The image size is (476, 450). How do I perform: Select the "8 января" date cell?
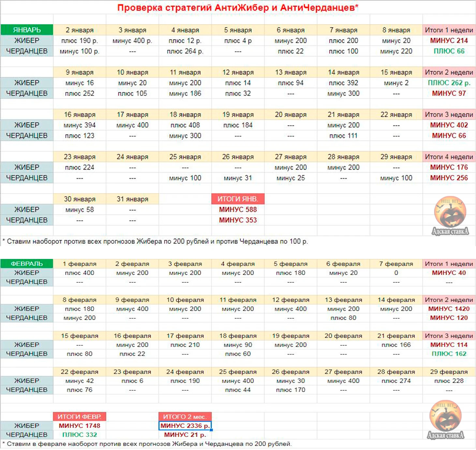pos(396,30)
